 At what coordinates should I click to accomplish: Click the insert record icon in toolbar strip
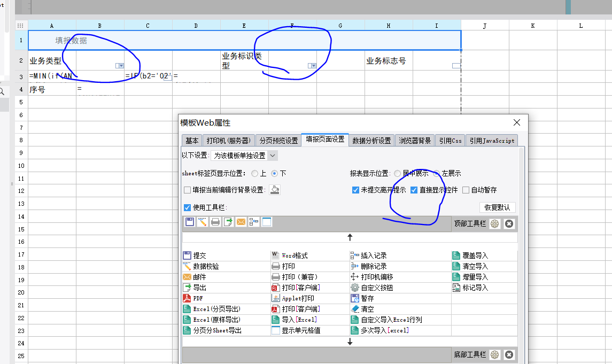(254, 222)
